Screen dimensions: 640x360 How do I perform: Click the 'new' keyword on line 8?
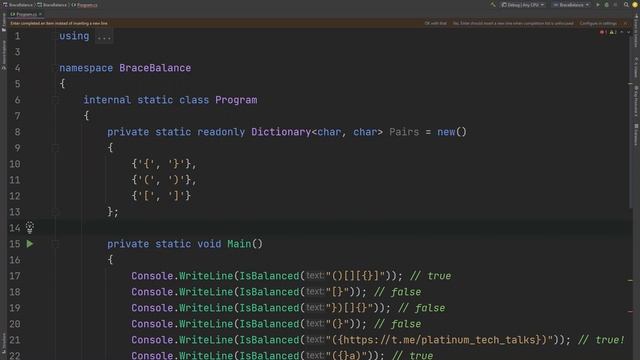click(446, 132)
